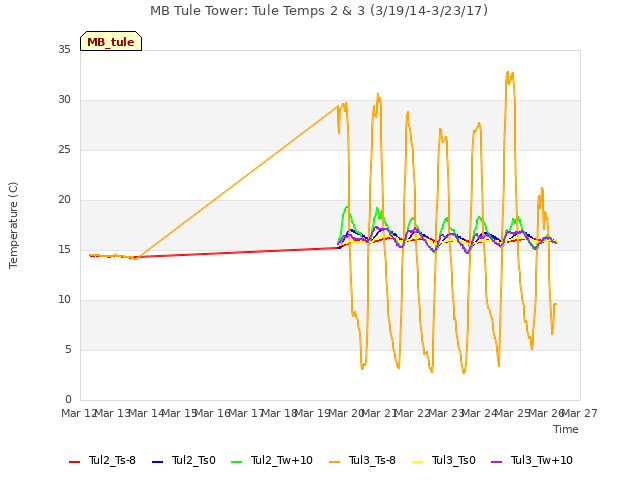
Task: Click the Tul3_Ts-8 legend label
Action: coord(372,460)
